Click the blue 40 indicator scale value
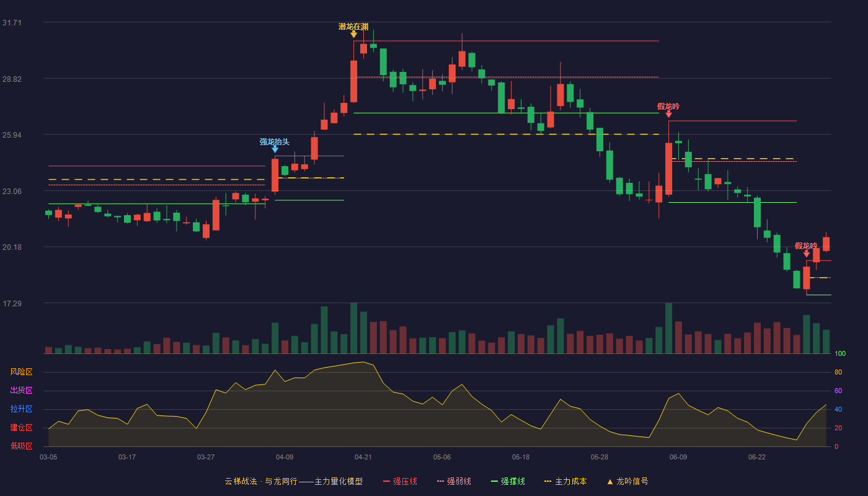The image size is (868, 496). (x=838, y=409)
